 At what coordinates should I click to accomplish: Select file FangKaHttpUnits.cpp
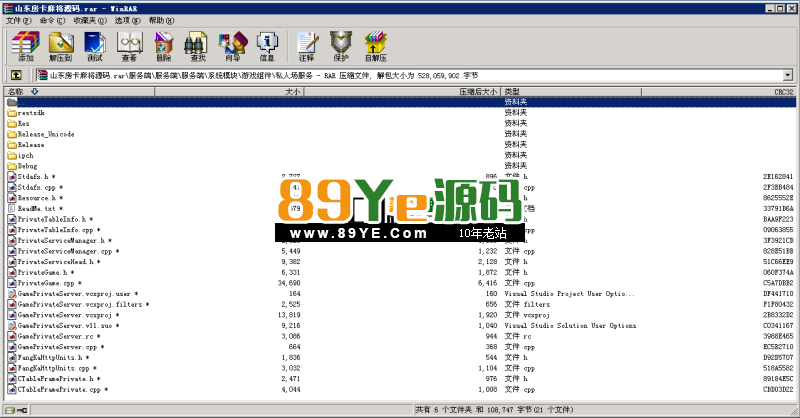(54, 368)
